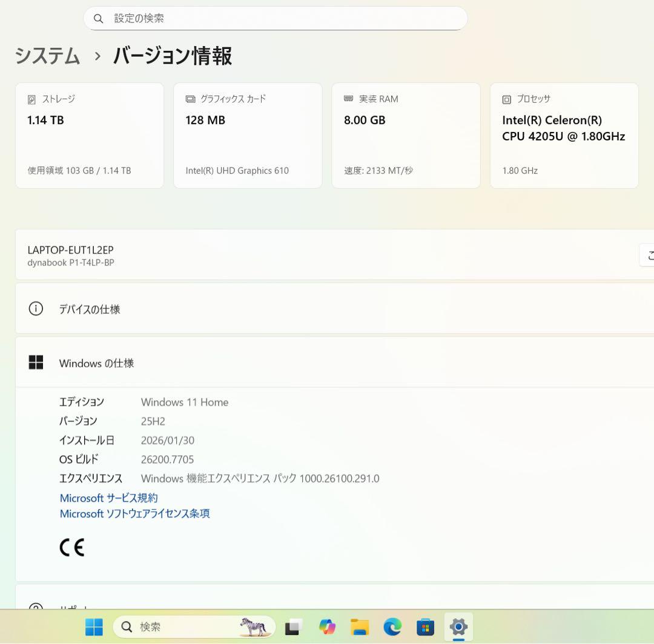Go back to システム via the breadcrumb
Viewport: 654px width, 644px height.
click(47, 56)
